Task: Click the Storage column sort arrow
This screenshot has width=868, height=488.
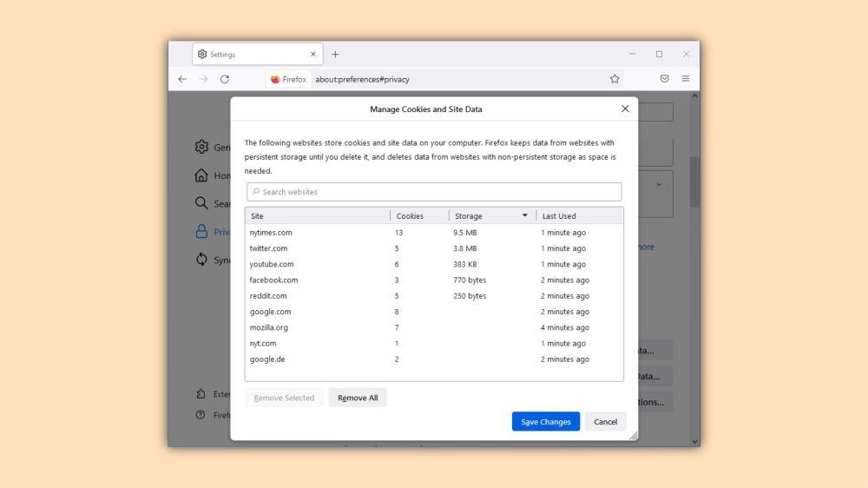Action: (x=524, y=215)
